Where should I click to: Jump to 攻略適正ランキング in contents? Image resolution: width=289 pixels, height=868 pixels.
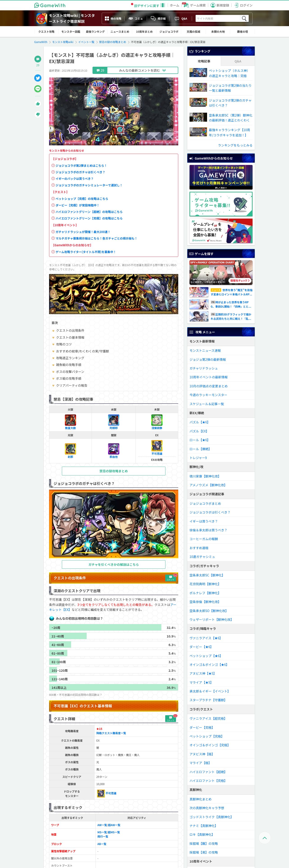70,358
